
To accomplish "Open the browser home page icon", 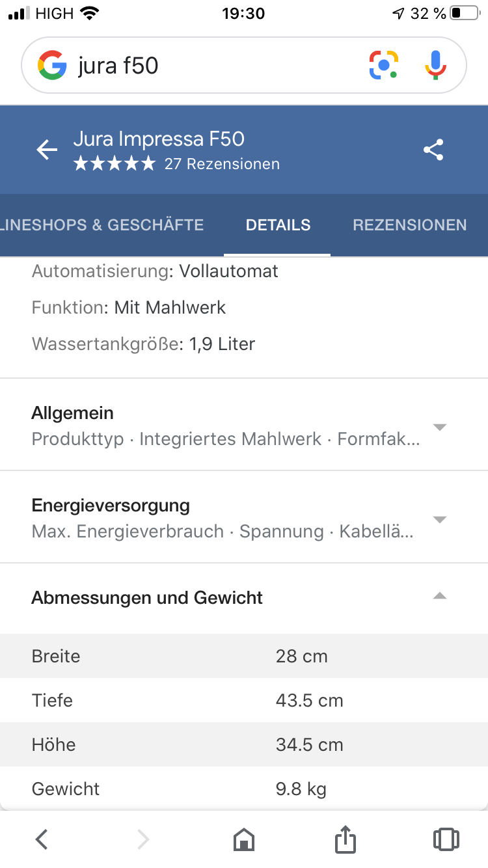I will point(244,839).
